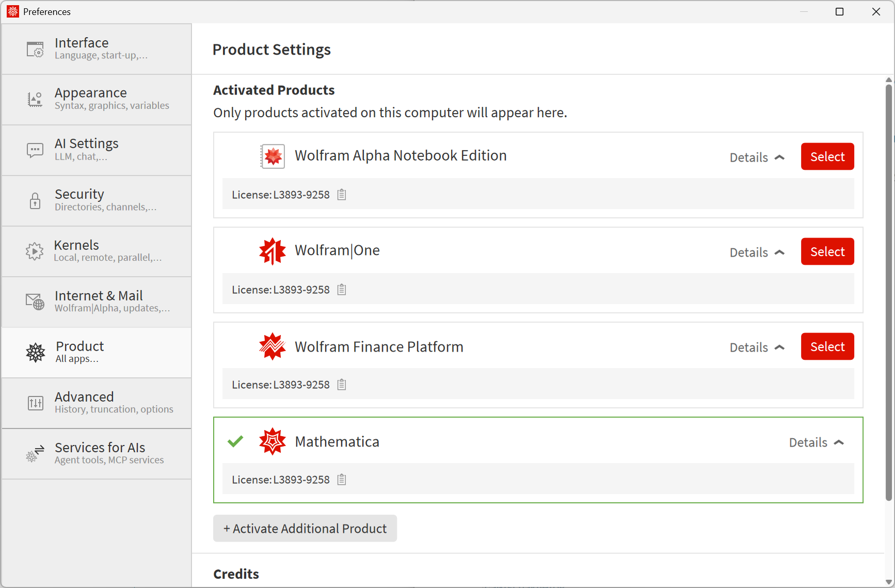This screenshot has width=895, height=588.
Task: Select the Wolfram|One product
Action: (x=827, y=251)
